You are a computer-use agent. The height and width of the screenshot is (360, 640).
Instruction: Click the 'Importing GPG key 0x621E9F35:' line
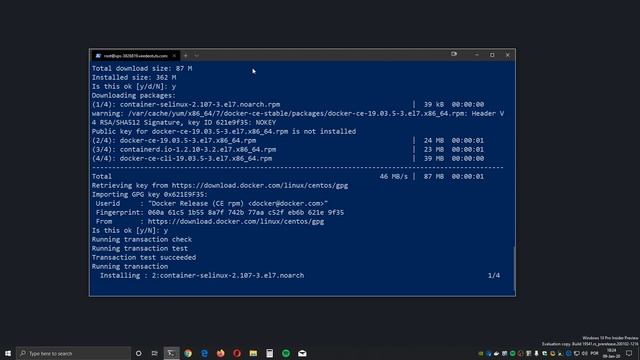click(x=149, y=194)
